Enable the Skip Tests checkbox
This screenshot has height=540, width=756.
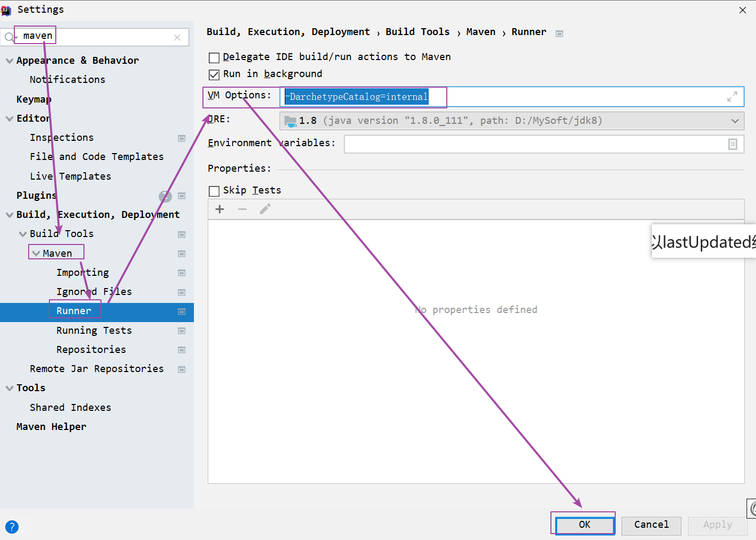coord(214,191)
